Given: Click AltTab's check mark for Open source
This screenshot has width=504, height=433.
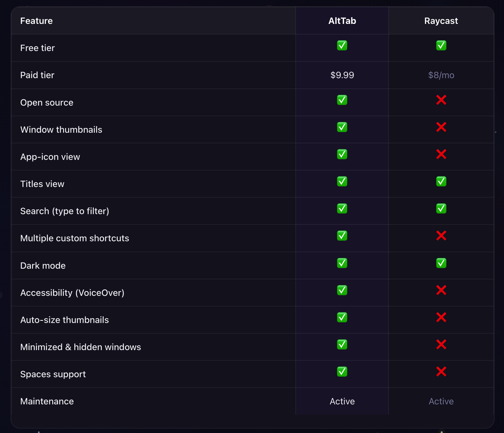Looking at the screenshot, I should point(342,100).
